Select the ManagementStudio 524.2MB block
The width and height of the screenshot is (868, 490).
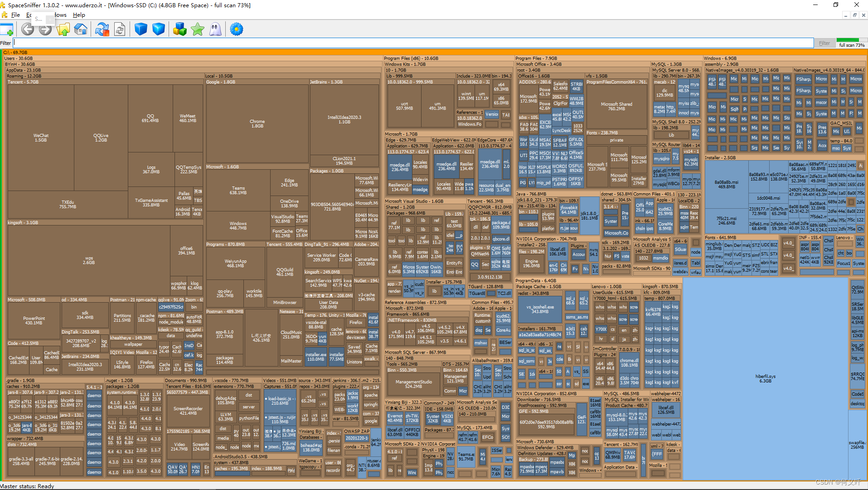click(413, 384)
